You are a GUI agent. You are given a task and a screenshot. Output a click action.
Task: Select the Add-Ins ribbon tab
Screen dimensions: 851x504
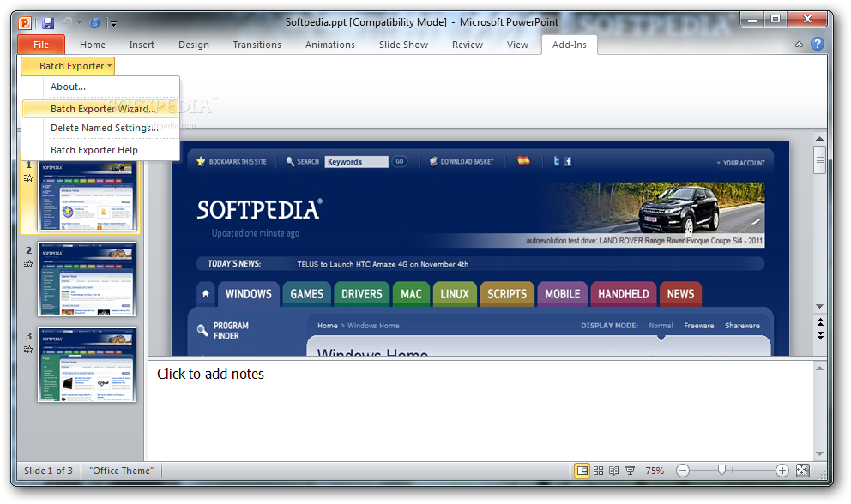(570, 45)
